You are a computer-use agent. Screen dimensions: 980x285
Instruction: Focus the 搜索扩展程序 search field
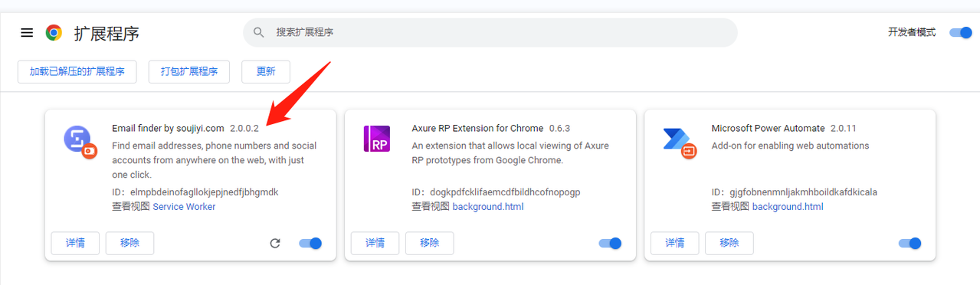pos(490,33)
